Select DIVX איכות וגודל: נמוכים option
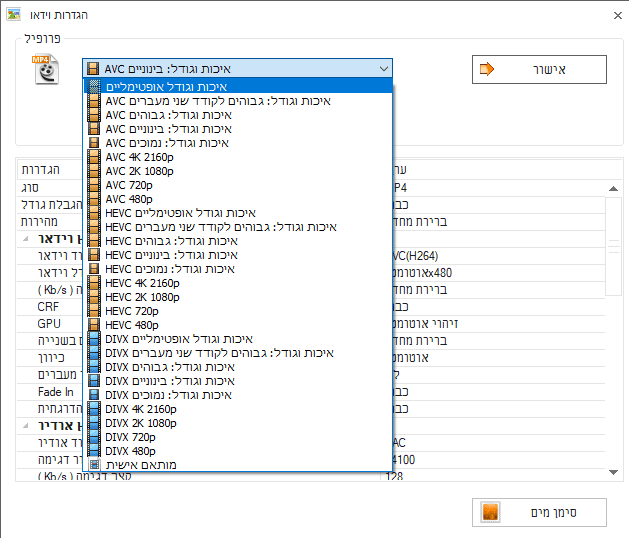This screenshot has width=629, height=538. tap(237, 395)
